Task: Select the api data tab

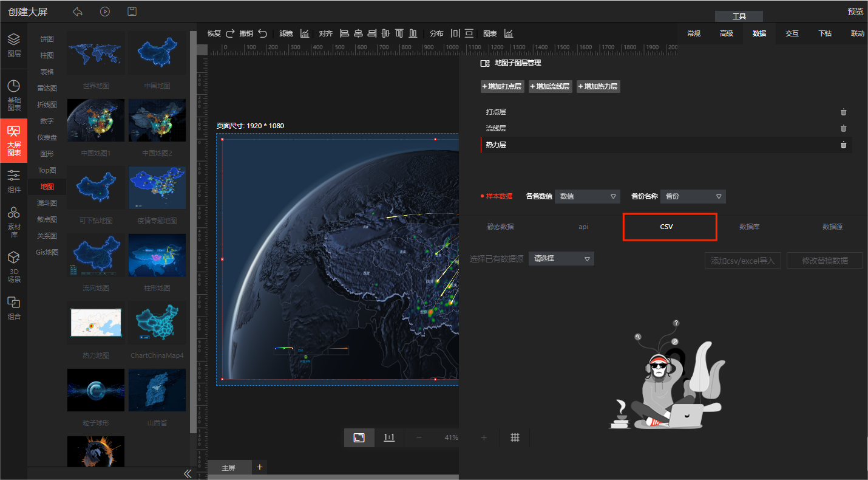Action: (583, 227)
